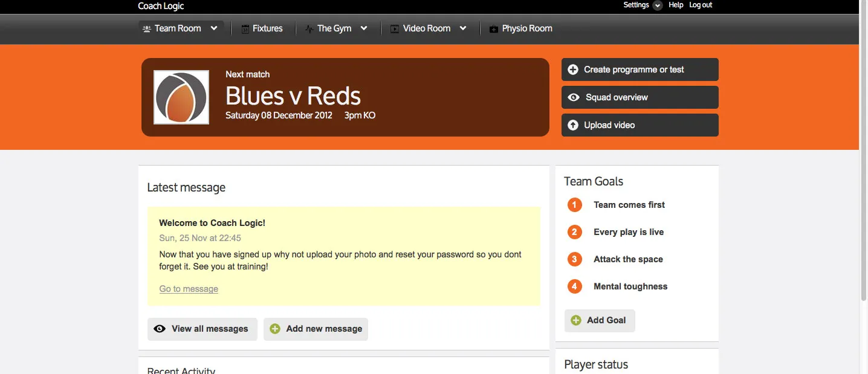Open the Squad overview button

(640, 97)
